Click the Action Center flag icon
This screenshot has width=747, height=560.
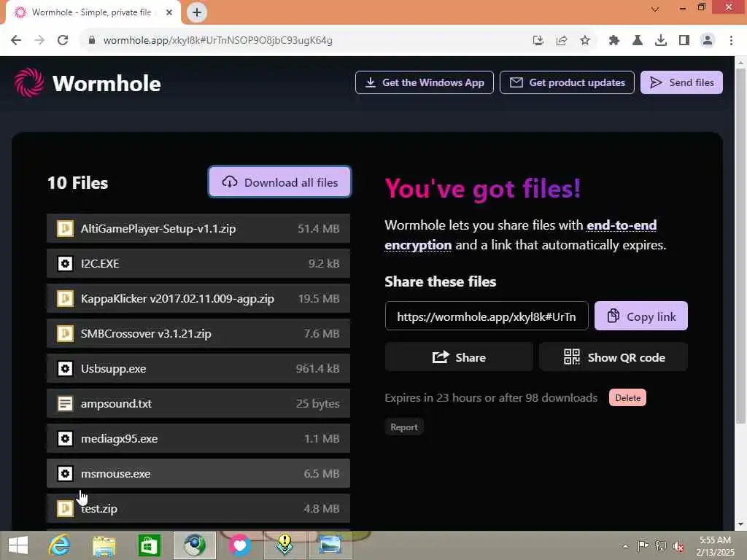tap(643, 546)
